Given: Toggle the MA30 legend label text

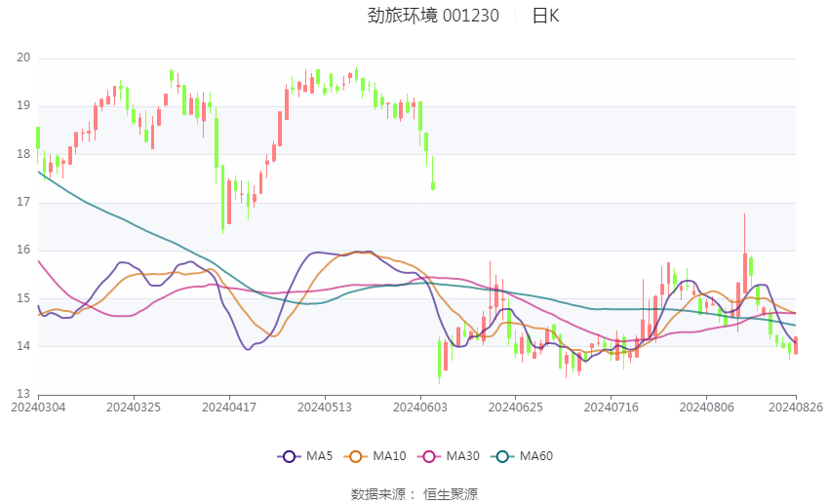Looking at the screenshot, I should tap(462, 456).
